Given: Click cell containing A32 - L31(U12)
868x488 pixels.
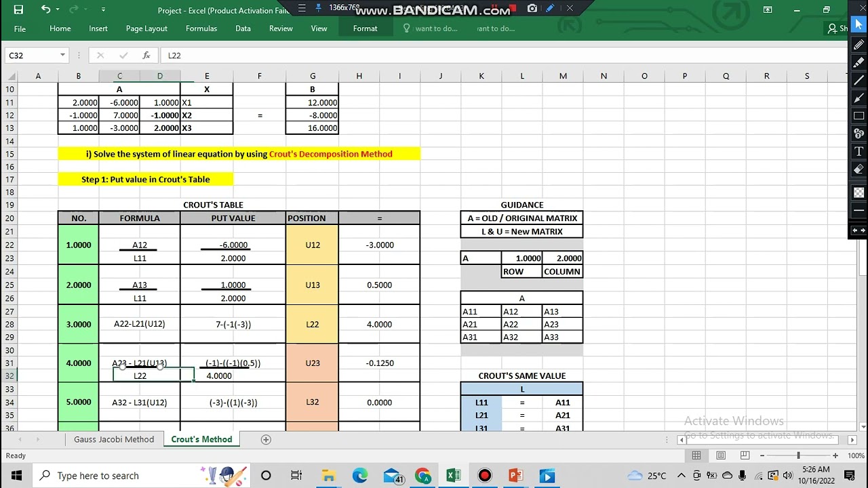Looking at the screenshot, I should 140,403.
